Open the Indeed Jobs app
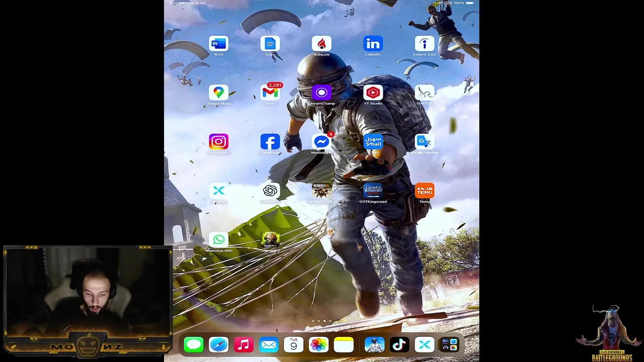The width and height of the screenshot is (644, 362). click(x=425, y=44)
